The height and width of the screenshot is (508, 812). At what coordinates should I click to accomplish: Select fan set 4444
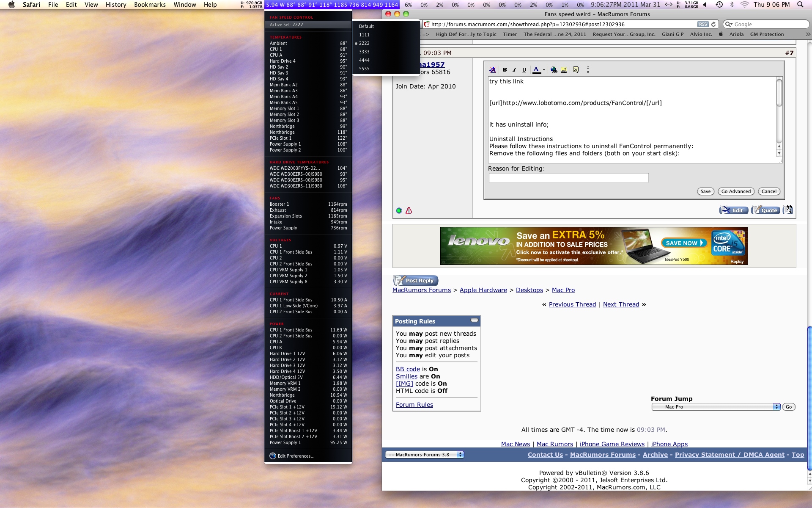[x=386, y=60]
